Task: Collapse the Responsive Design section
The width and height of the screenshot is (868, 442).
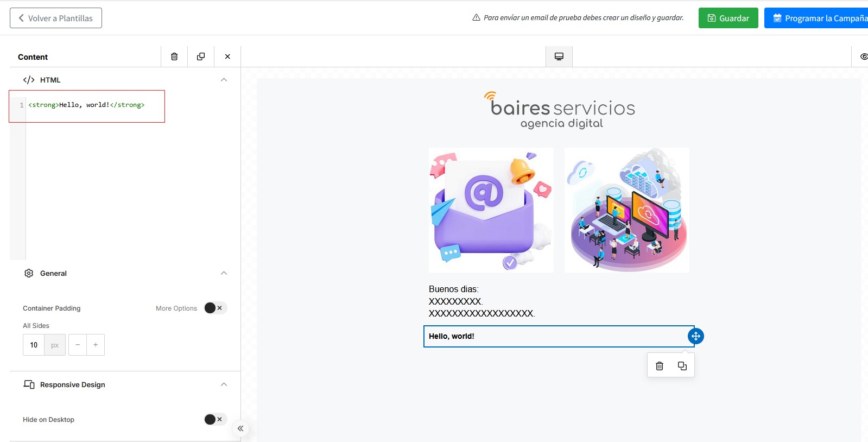Action: [x=224, y=384]
